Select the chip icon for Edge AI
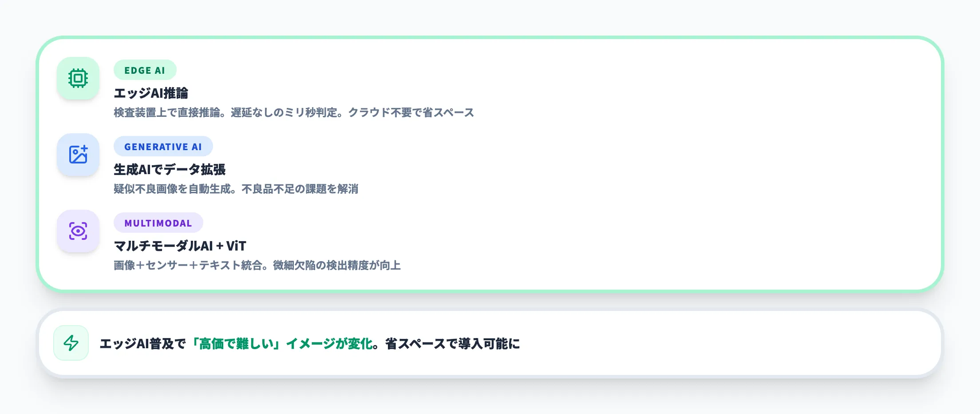The height and width of the screenshot is (414, 980). (x=78, y=79)
